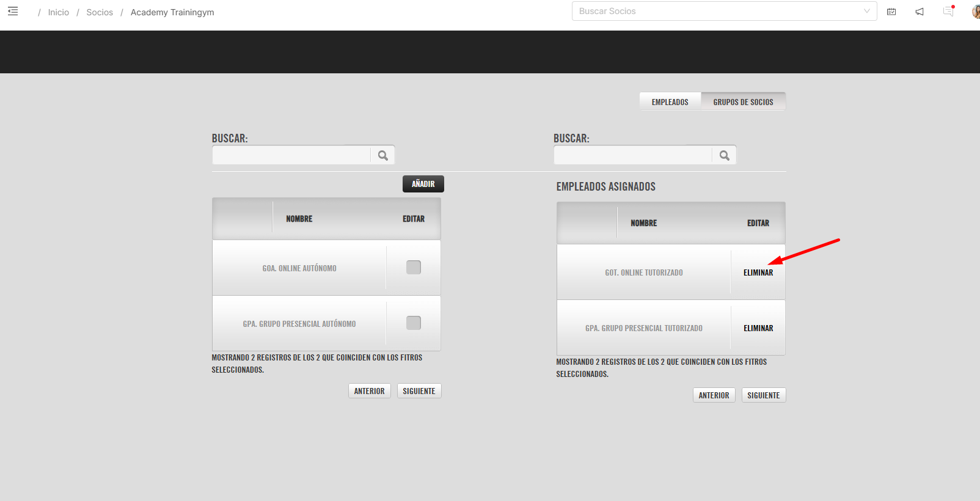The image size is (980, 501).
Task: Expand the Buscar Socios dropdown arrow
Action: [866, 11]
